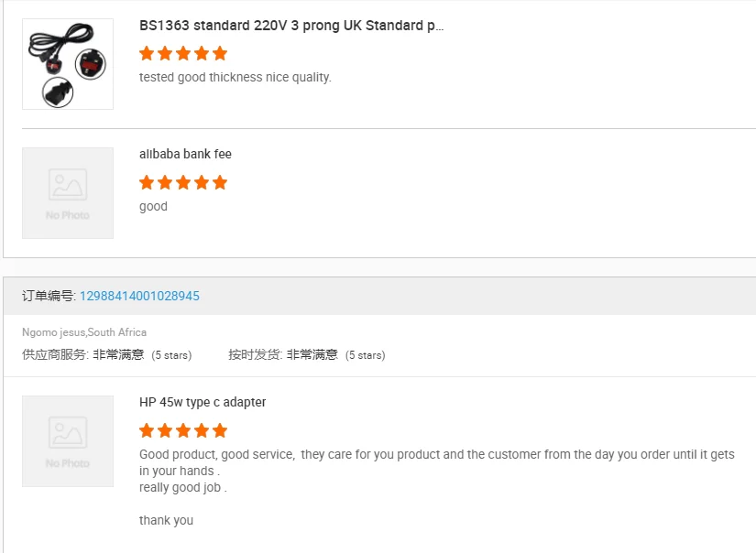Open the HP 45w type c adapter title

203,402
